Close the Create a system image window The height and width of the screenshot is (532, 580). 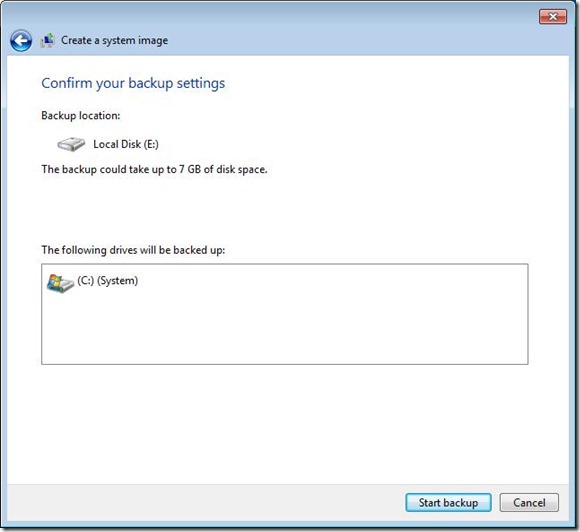click(x=553, y=17)
